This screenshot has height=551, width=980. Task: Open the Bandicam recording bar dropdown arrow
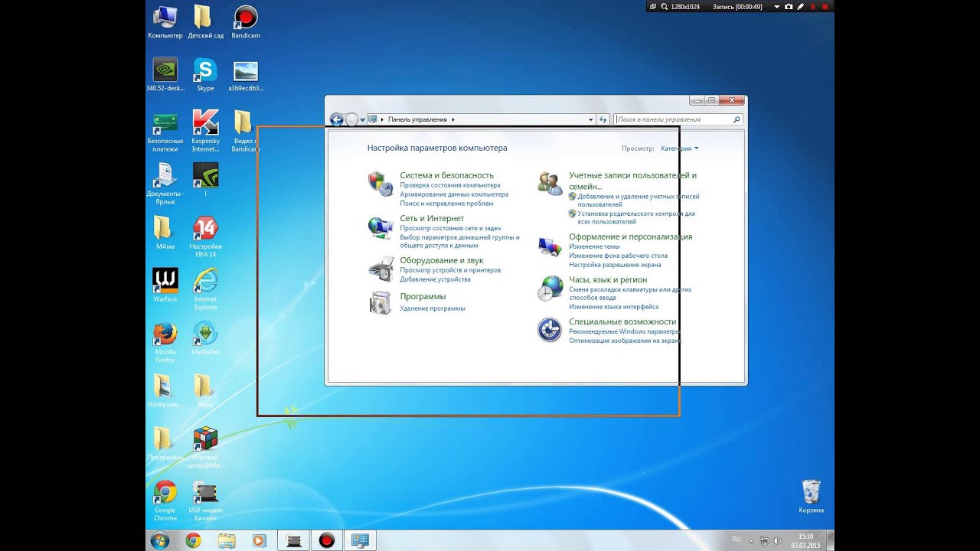click(x=777, y=6)
